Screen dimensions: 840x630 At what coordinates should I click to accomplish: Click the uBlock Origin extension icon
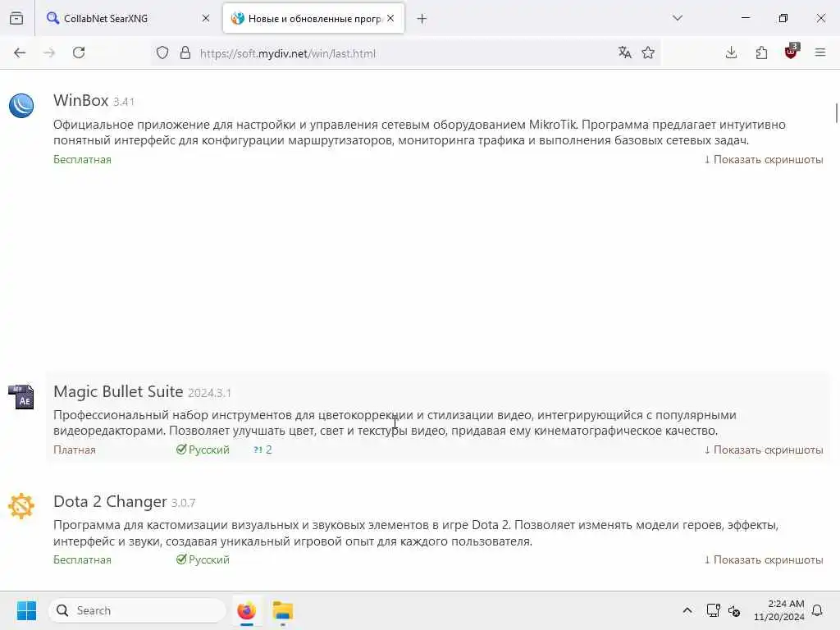792,52
